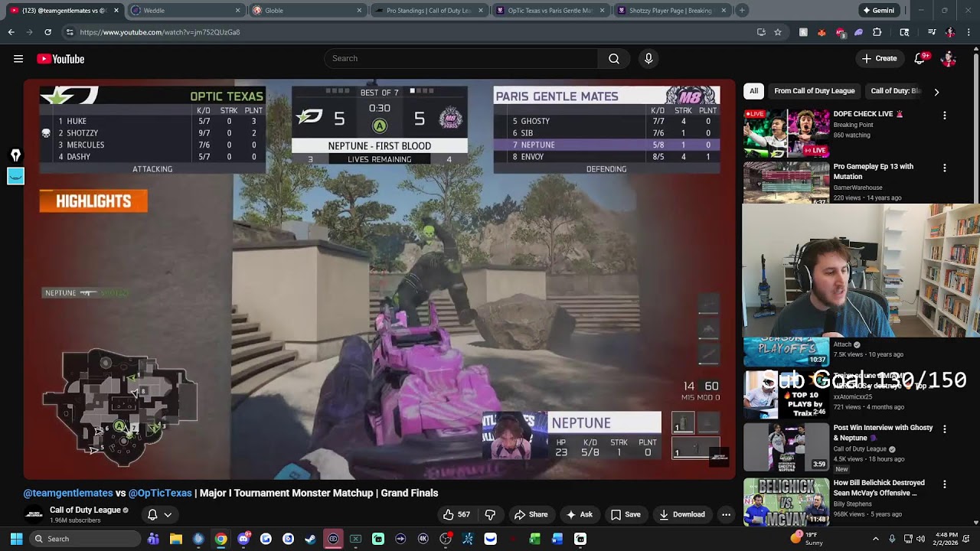Screen dimensions: 980x551
Task: Open options menu for DOPE CHECK LIVE video
Action: 944,115
